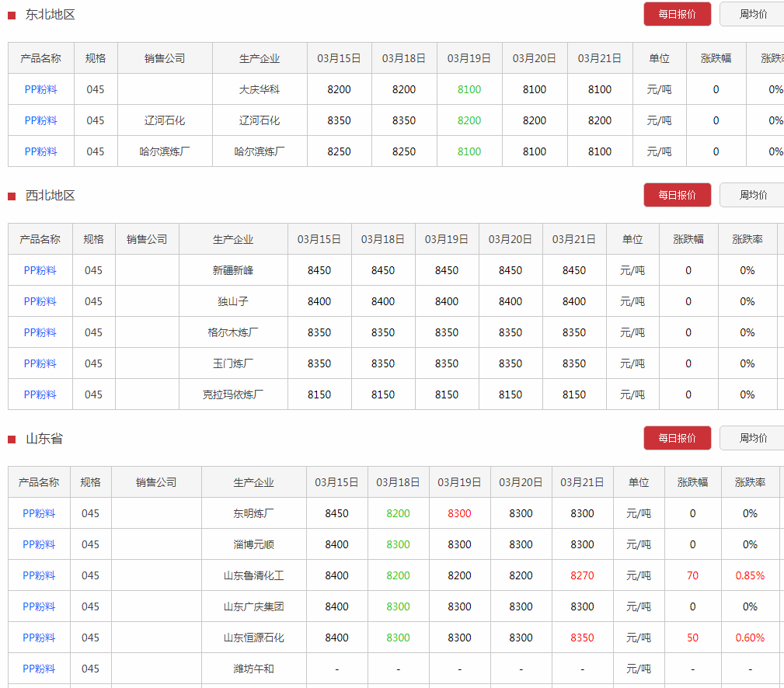Click green 8100 price in 哈尔滨炼厂 row
Image resolution: width=784 pixels, height=688 pixels.
coord(469,151)
